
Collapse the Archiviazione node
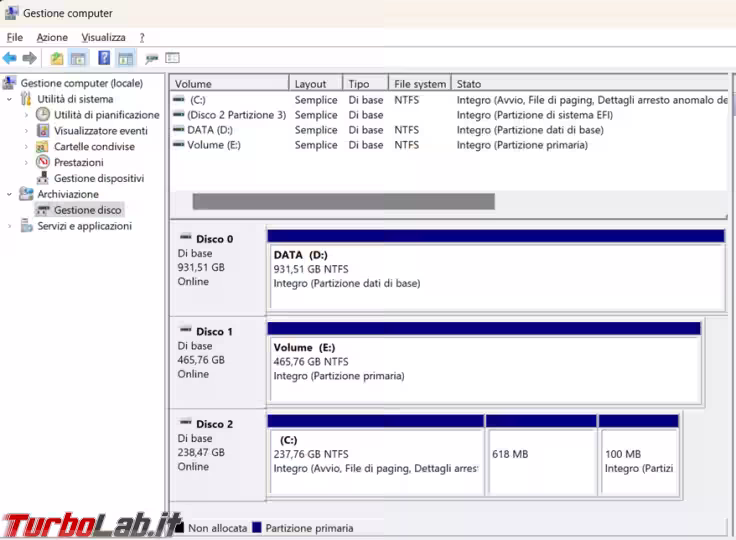[9, 194]
